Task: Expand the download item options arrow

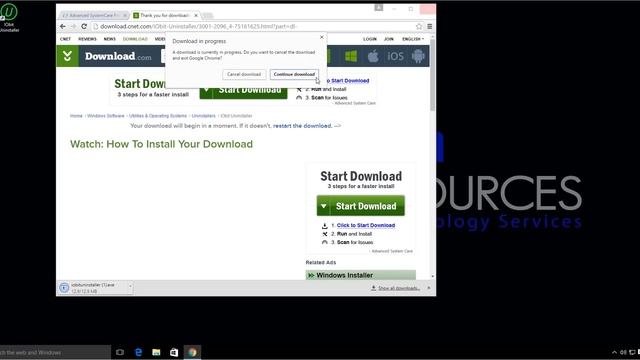Action: tap(130, 287)
